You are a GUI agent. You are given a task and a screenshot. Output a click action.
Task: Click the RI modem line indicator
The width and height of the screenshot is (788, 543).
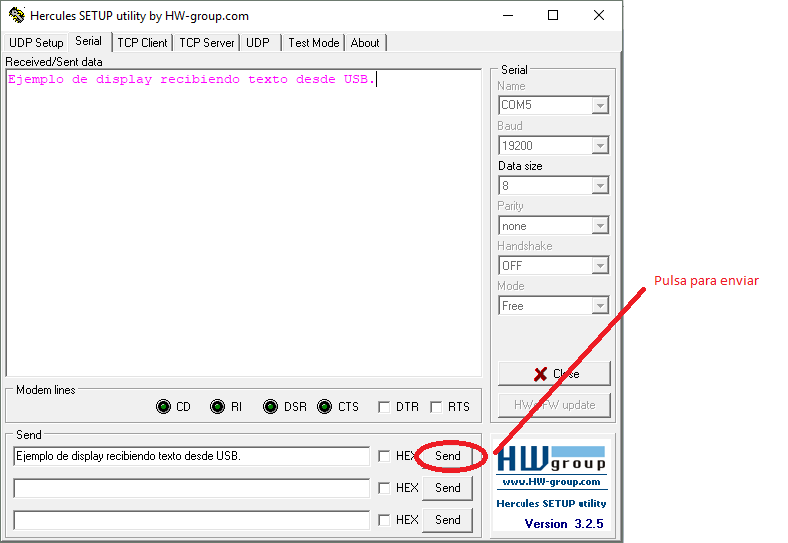217,406
